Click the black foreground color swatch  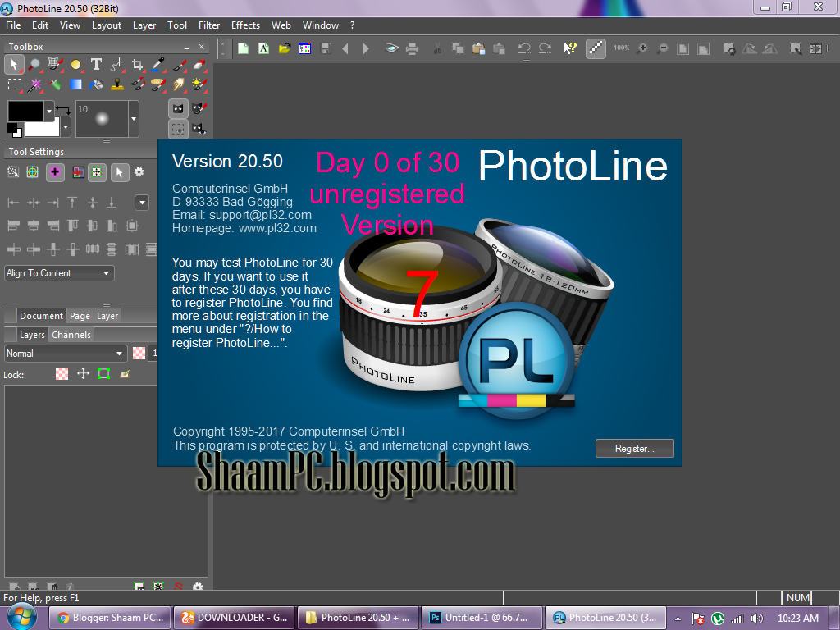coord(25,111)
